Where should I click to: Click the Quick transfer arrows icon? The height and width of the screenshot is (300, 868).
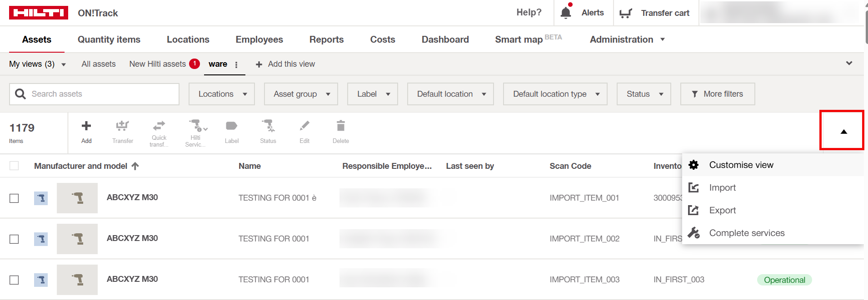(159, 126)
